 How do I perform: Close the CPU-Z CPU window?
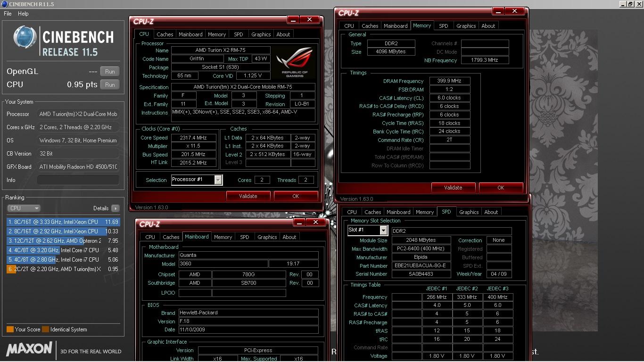point(310,19)
